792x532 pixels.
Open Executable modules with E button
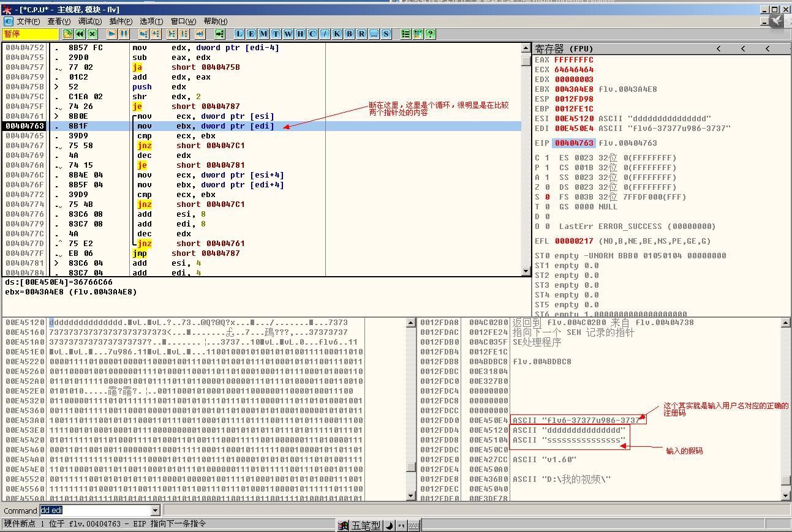pos(252,34)
